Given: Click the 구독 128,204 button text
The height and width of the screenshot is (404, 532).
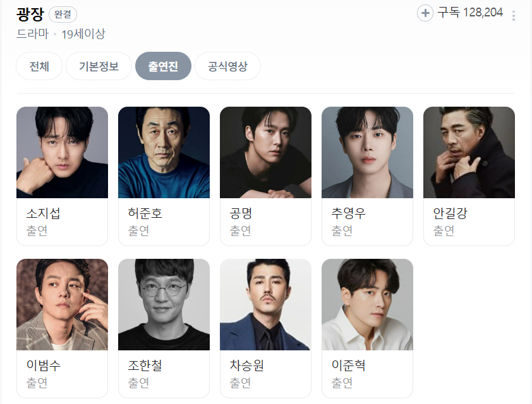Looking at the screenshot, I should coord(470,13).
